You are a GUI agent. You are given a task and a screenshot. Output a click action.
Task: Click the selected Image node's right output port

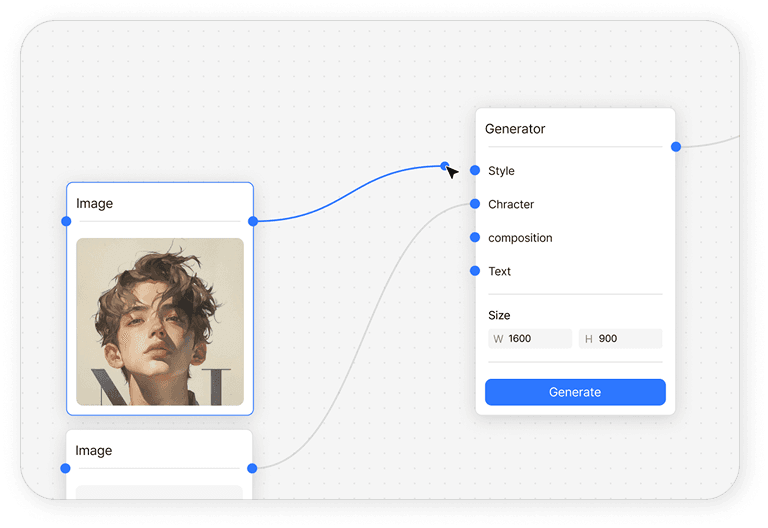pos(253,221)
